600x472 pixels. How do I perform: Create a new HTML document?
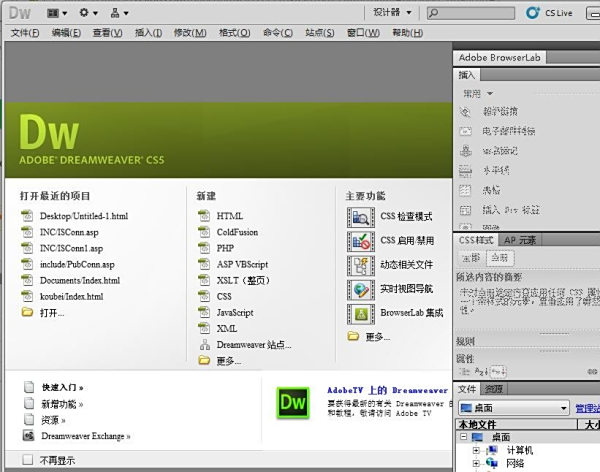click(230, 216)
